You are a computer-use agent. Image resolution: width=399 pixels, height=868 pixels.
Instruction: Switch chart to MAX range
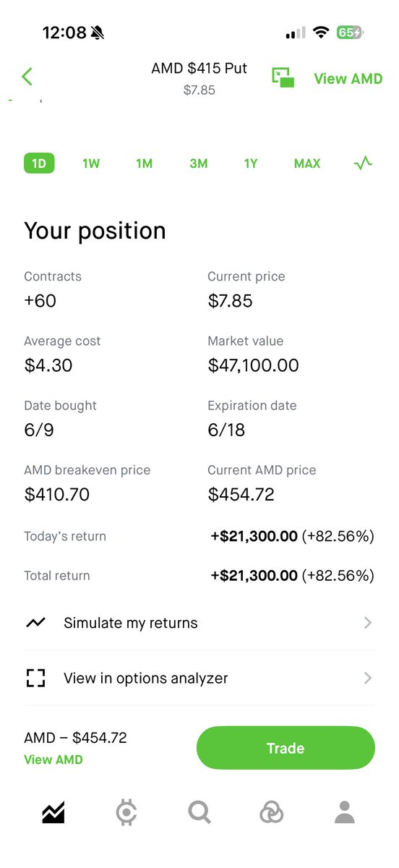pyautogui.click(x=307, y=163)
